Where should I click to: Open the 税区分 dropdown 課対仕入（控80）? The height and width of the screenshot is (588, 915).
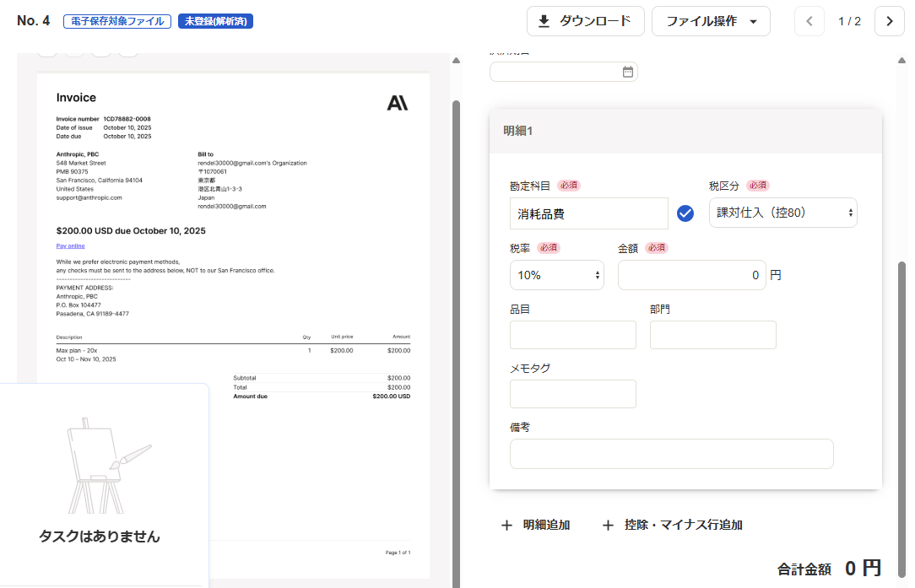(782, 213)
